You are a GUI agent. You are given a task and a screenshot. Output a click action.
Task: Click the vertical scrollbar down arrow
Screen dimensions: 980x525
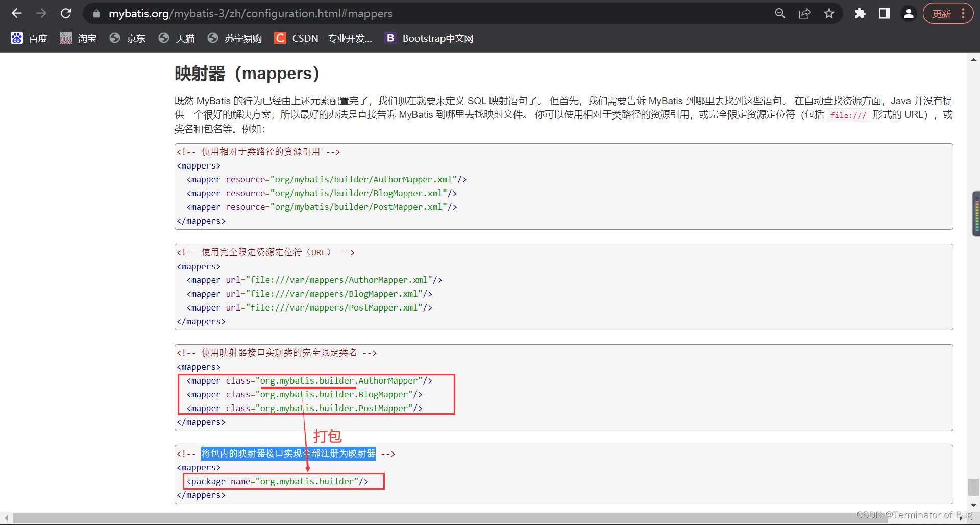(973, 505)
